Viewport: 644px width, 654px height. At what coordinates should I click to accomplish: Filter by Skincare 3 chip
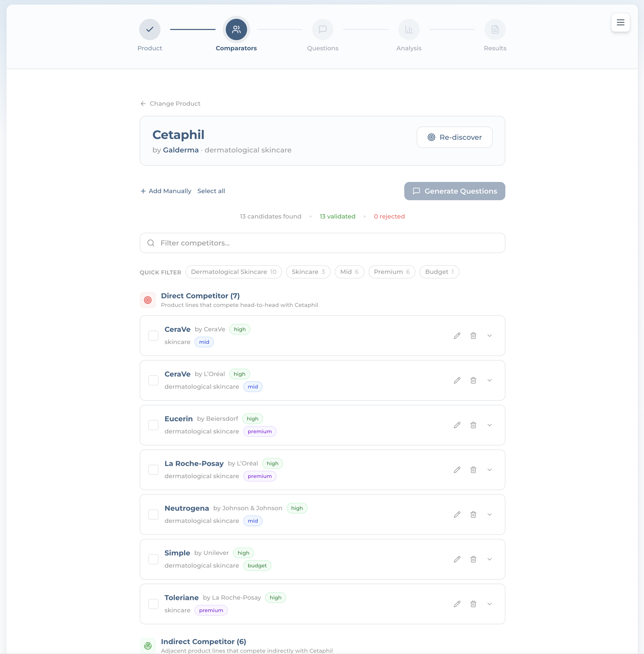(308, 272)
